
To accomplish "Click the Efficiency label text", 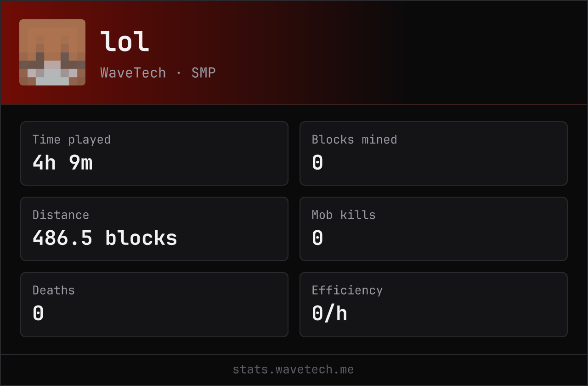I will pyautogui.click(x=347, y=290).
